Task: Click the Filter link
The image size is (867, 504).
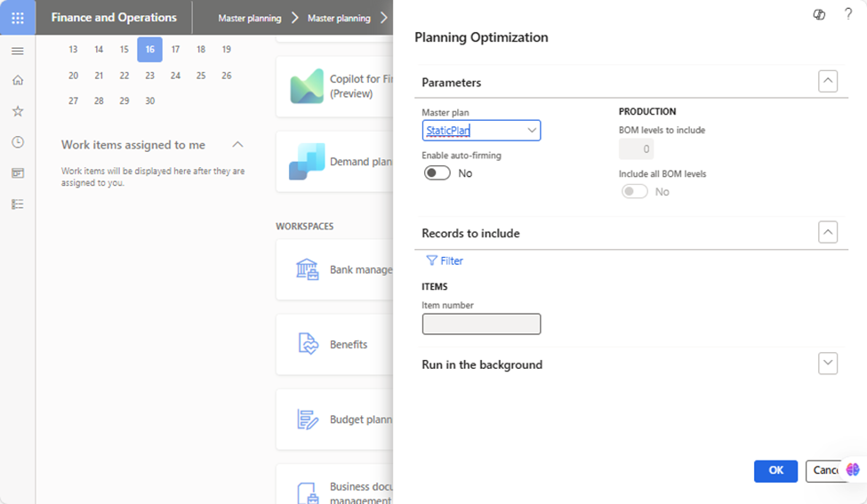Action: click(x=445, y=260)
